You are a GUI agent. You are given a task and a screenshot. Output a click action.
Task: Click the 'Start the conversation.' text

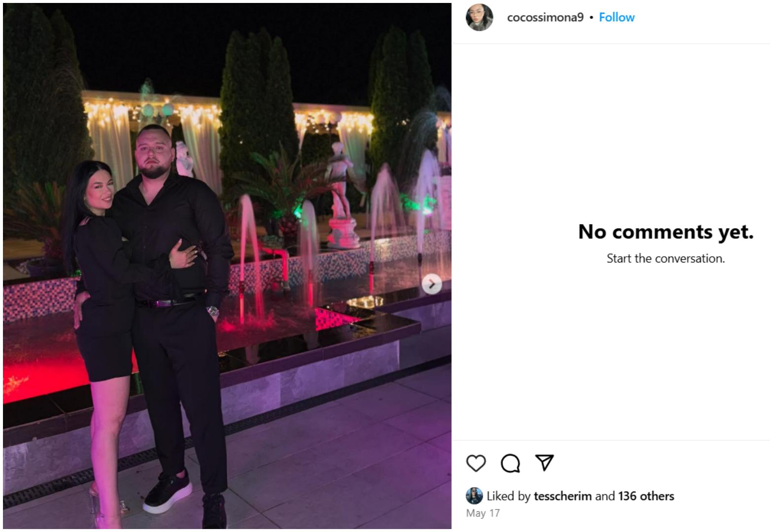click(666, 259)
